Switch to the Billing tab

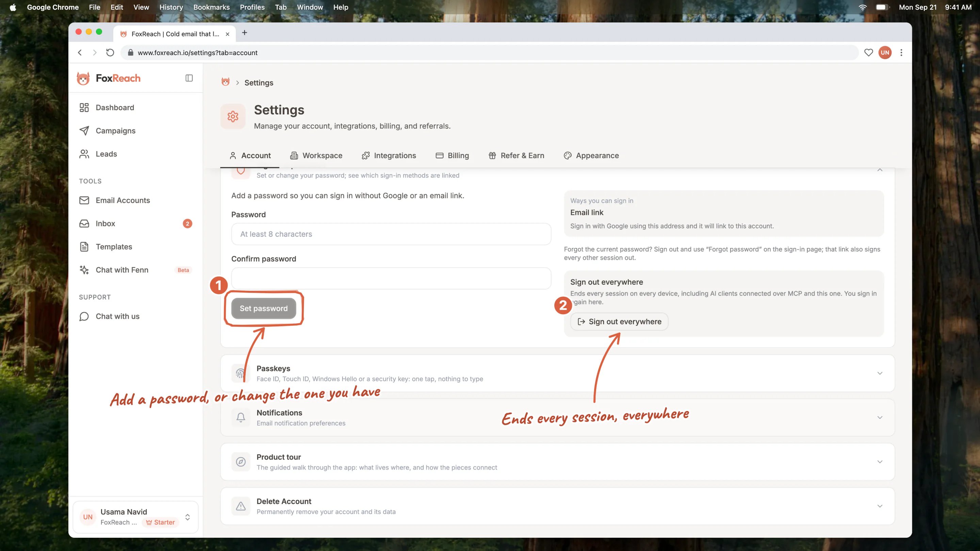pos(452,155)
